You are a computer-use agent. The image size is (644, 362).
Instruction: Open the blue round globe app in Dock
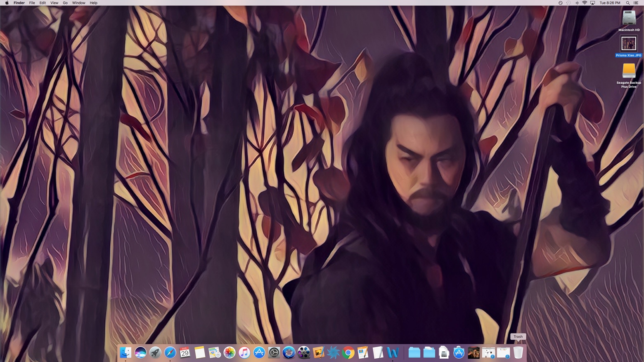[x=289, y=353]
